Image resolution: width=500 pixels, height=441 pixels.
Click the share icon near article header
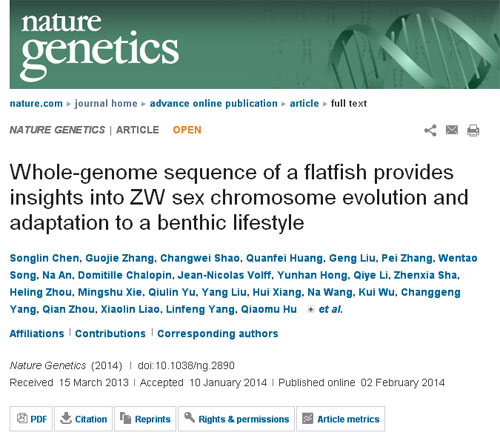(x=430, y=130)
